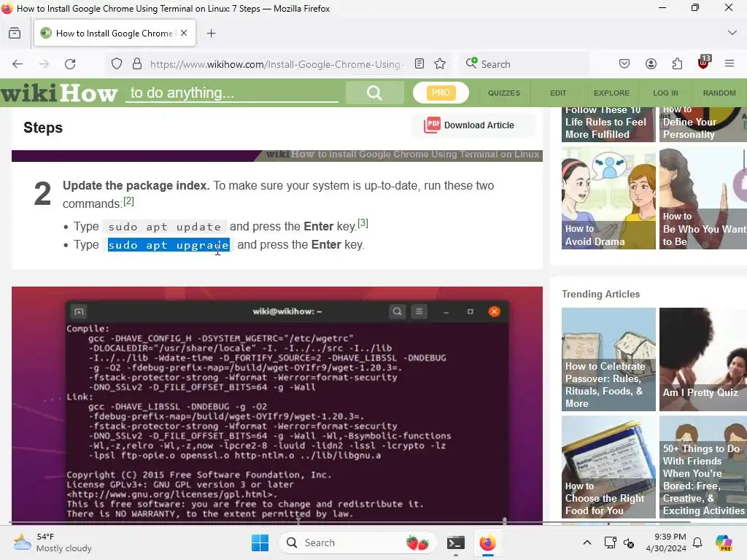List all tabs dropdown arrow
Viewport: 747px width, 560px height.
coord(732,33)
